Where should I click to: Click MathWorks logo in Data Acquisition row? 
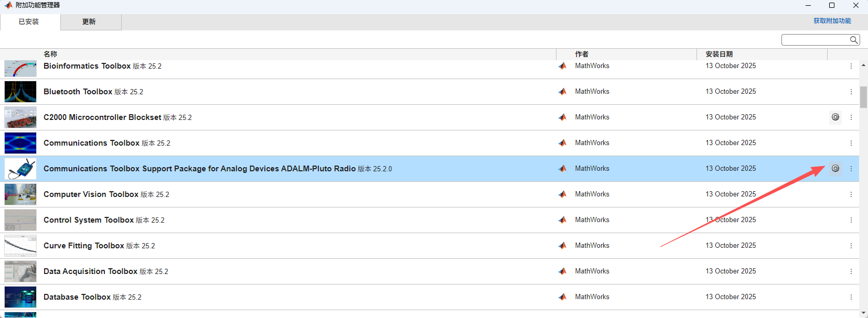click(563, 271)
